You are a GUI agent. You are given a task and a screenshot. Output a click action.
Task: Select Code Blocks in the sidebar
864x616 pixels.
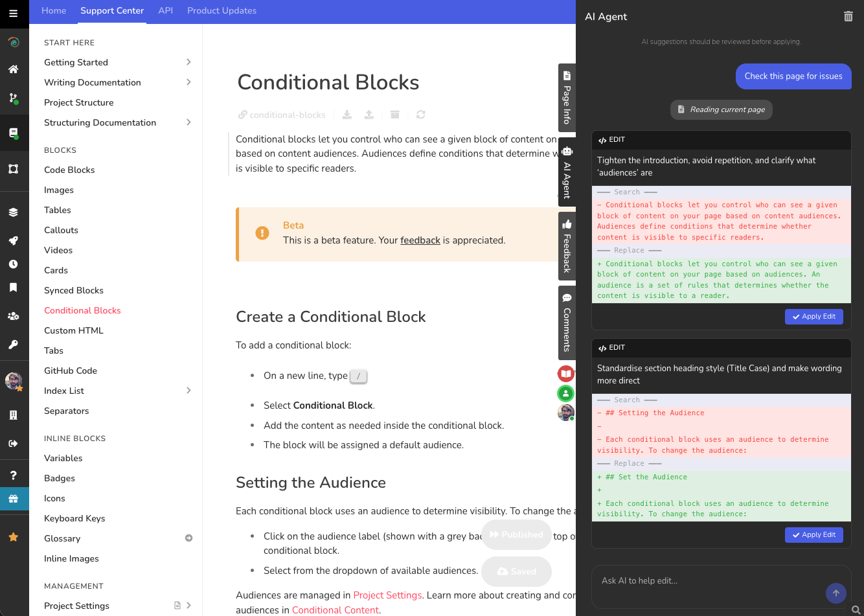click(69, 170)
